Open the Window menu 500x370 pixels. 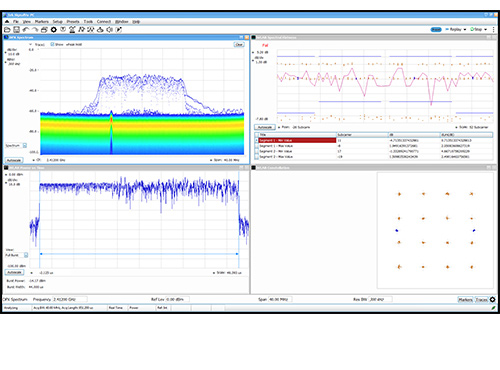click(122, 21)
